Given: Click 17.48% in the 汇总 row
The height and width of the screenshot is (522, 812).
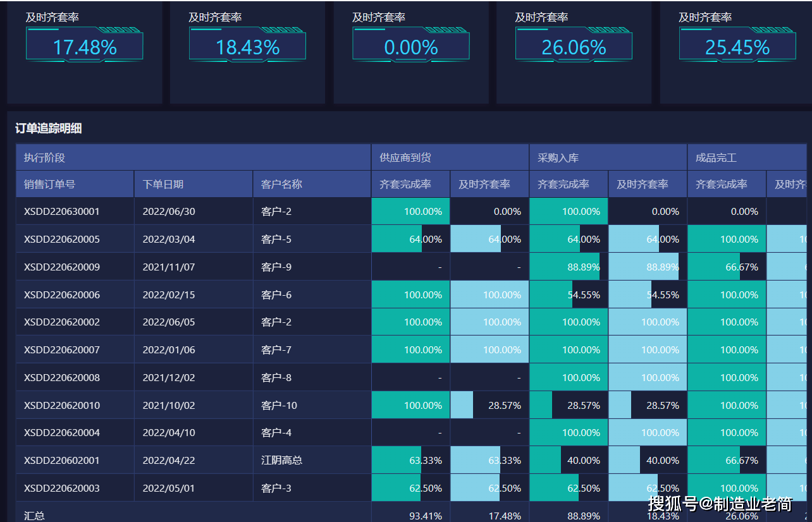Looking at the screenshot, I should [x=505, y=516].
